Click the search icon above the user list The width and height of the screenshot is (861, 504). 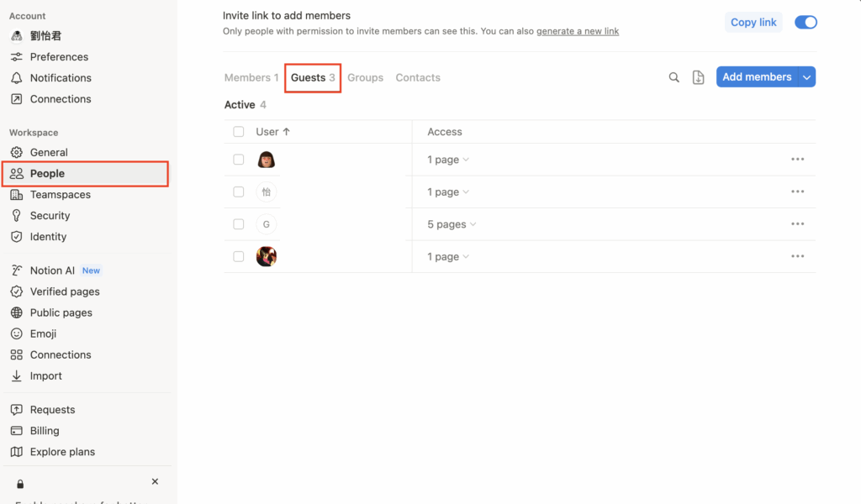[x=673, y=77]
